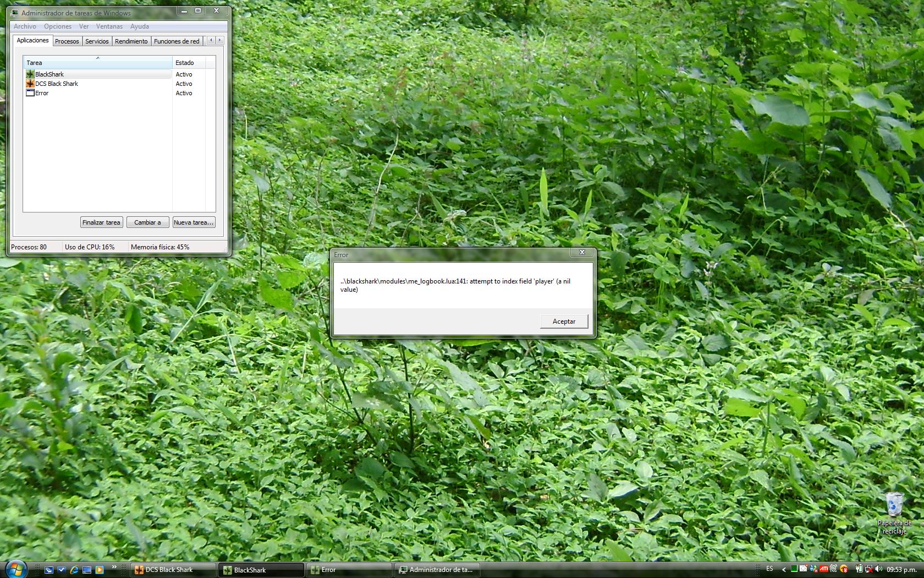Launch Internet Explorer from quick launch
This screenshot has width=924, height=578.
[74, 570]
